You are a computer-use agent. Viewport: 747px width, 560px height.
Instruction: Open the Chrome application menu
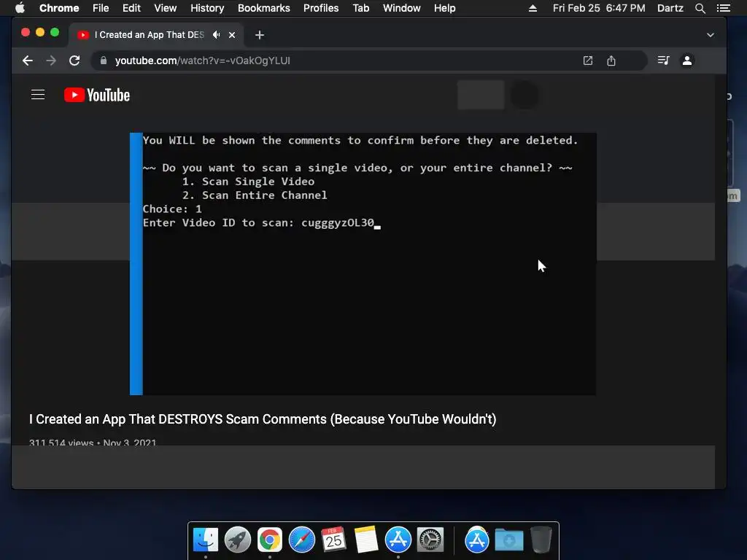[x=59, y=8]
